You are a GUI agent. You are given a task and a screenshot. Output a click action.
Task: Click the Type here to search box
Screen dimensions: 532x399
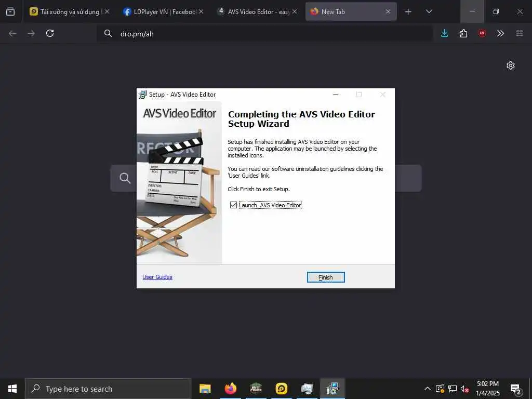[108, 389]
